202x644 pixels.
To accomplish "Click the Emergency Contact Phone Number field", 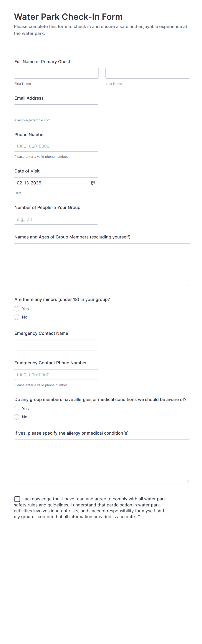I will [56, 375].
